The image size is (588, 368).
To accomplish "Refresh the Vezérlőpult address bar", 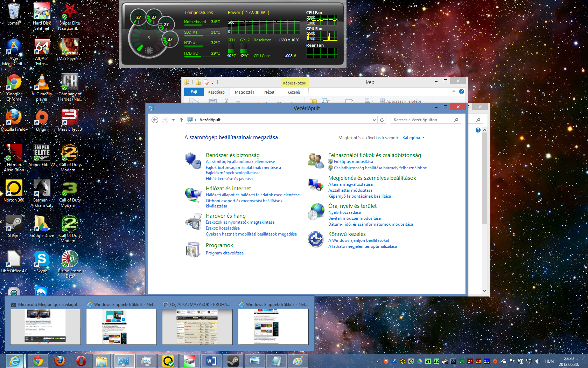I will (382, 120).
